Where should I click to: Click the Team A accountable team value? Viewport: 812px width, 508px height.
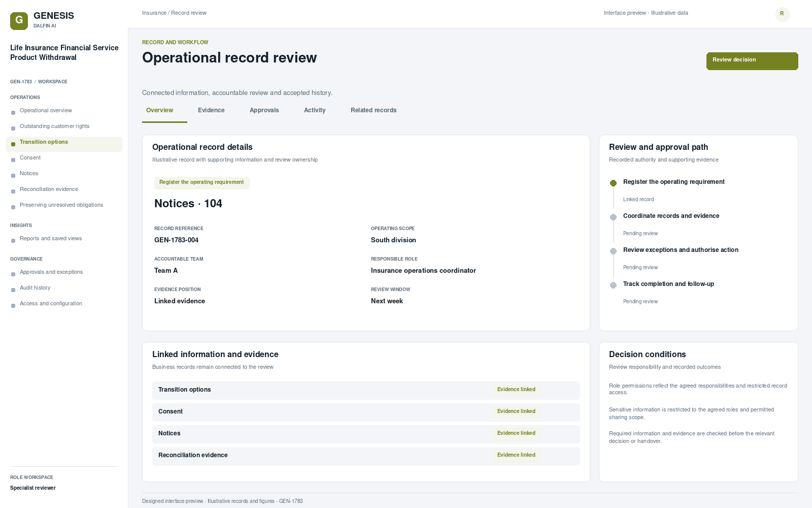[x=166, y=271]
